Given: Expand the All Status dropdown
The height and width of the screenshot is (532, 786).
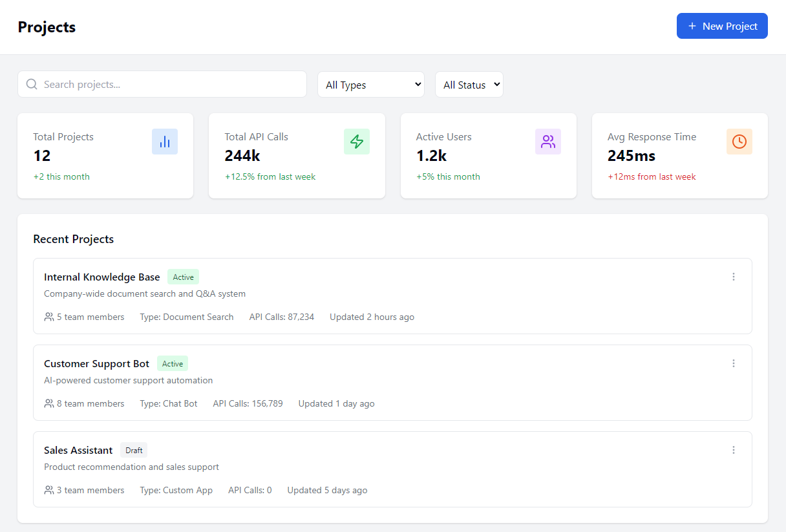Looking at the screenshot, I should pyautogui.click(x=469, y=85).
